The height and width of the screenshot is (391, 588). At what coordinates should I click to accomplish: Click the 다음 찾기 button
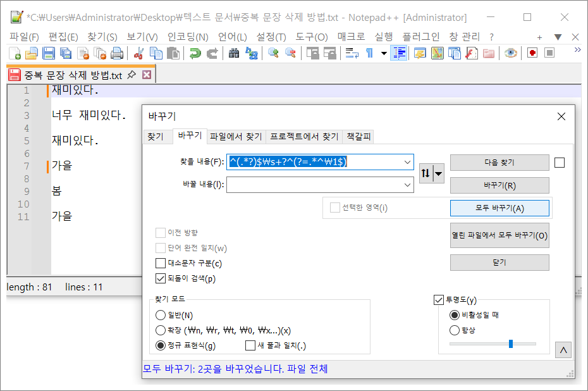pos(499,163)
